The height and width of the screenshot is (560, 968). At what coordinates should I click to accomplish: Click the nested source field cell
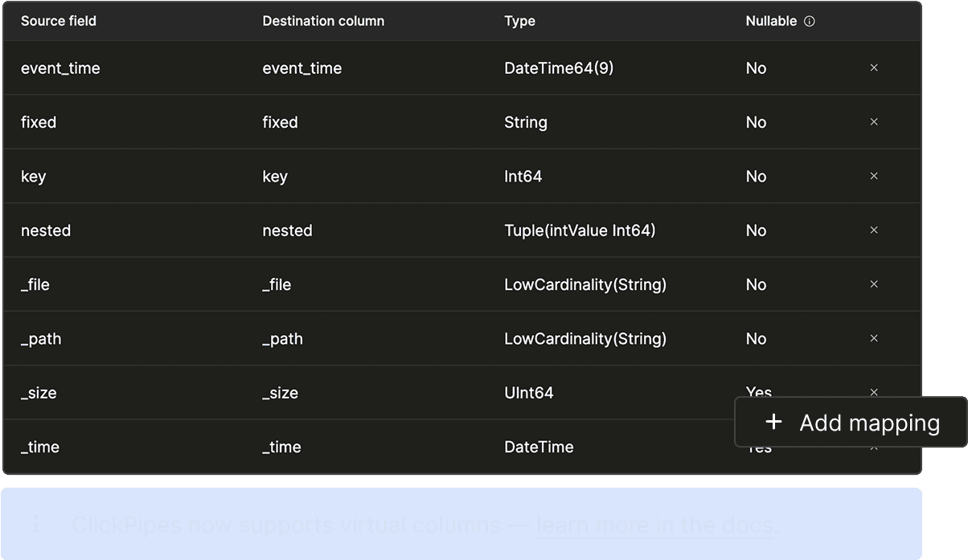(x=46, y=231)
